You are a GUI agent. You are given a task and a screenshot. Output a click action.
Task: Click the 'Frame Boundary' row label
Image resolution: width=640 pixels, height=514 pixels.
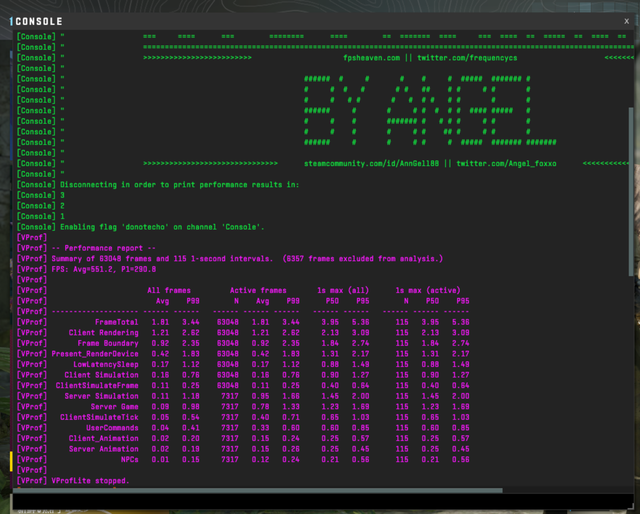(x=108, y=343)
